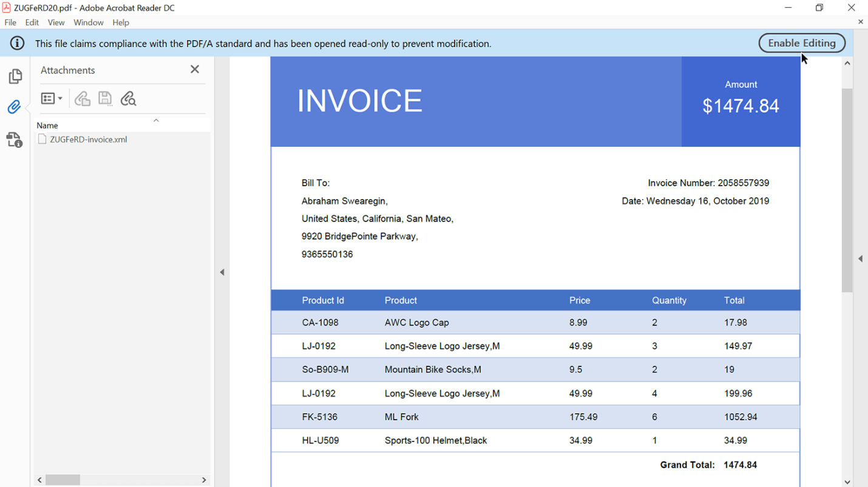Open the File menu
The image size is (868, 487).
click(10, 22)
